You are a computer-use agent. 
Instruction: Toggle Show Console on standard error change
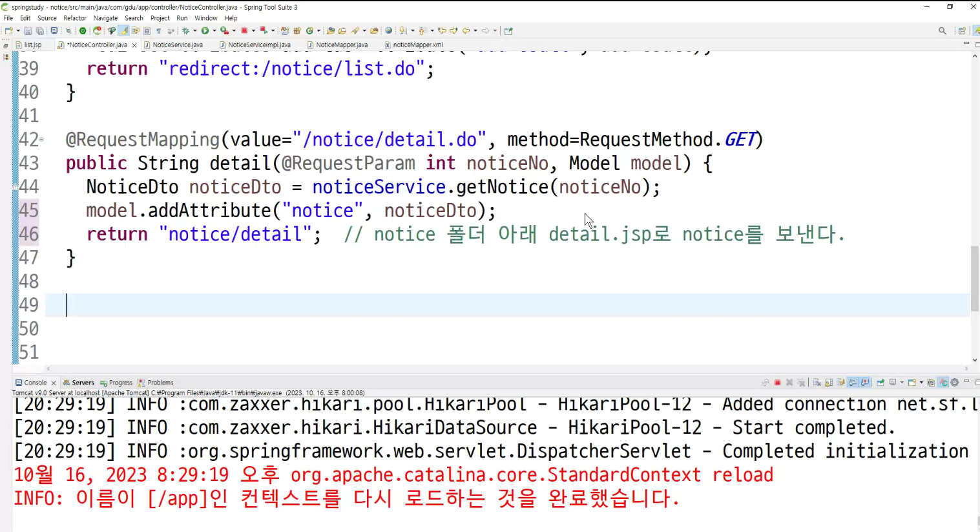pyautogui.click(x=865, y=383)
